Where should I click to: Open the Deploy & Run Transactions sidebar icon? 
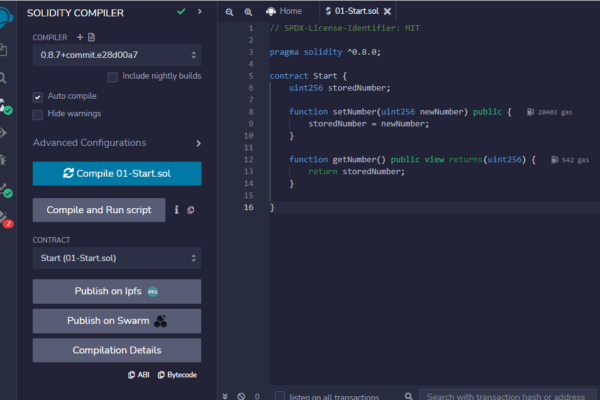tap(5, 132)
